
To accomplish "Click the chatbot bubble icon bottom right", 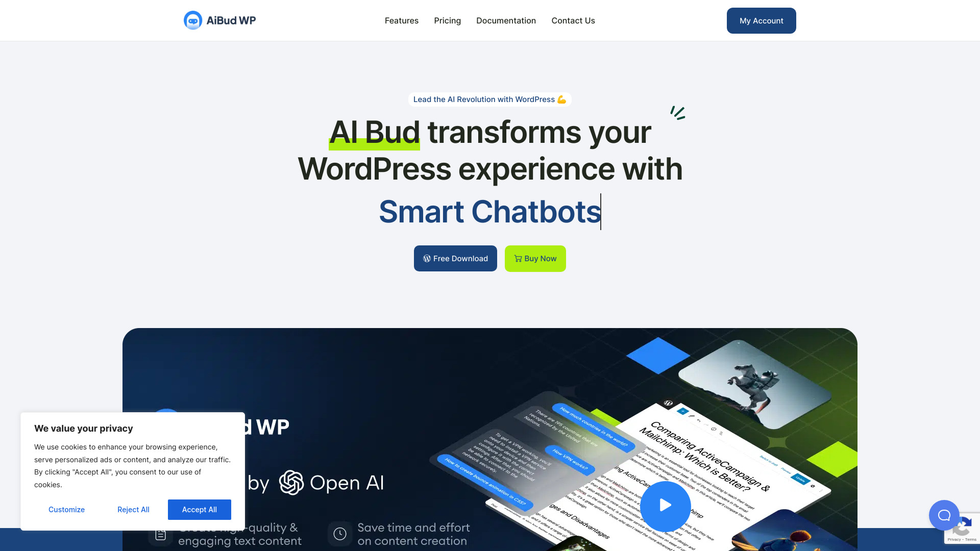I will tap(944, 515).
